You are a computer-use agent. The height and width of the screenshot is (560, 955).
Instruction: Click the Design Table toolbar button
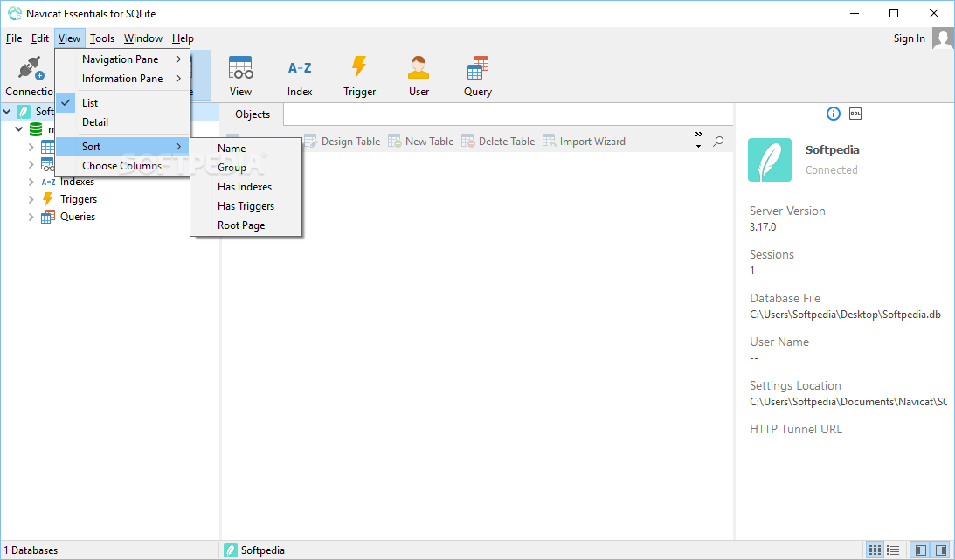tap(343, 142)
